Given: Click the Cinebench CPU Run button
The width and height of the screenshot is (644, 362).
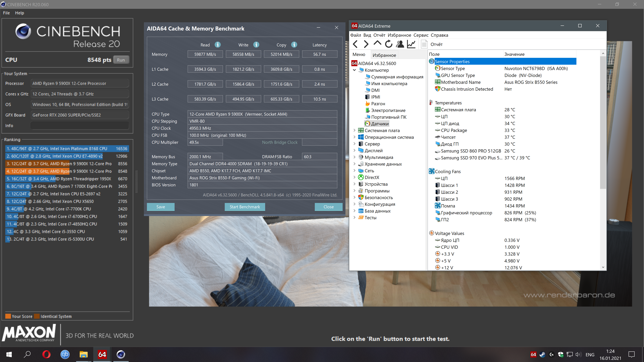Looking at the screenshot, I should [121, 60].
